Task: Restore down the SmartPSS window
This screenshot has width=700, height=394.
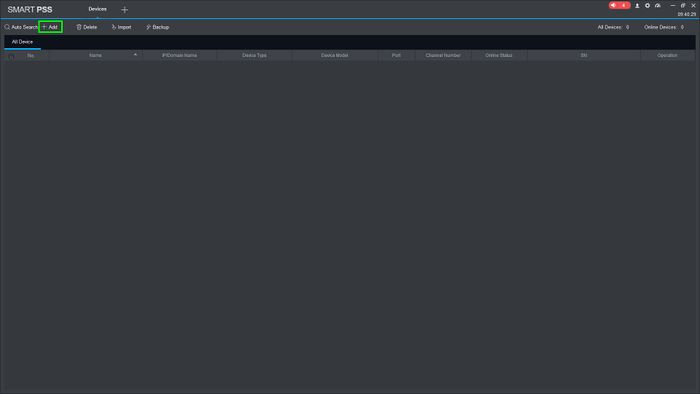Action: point(683,5)
